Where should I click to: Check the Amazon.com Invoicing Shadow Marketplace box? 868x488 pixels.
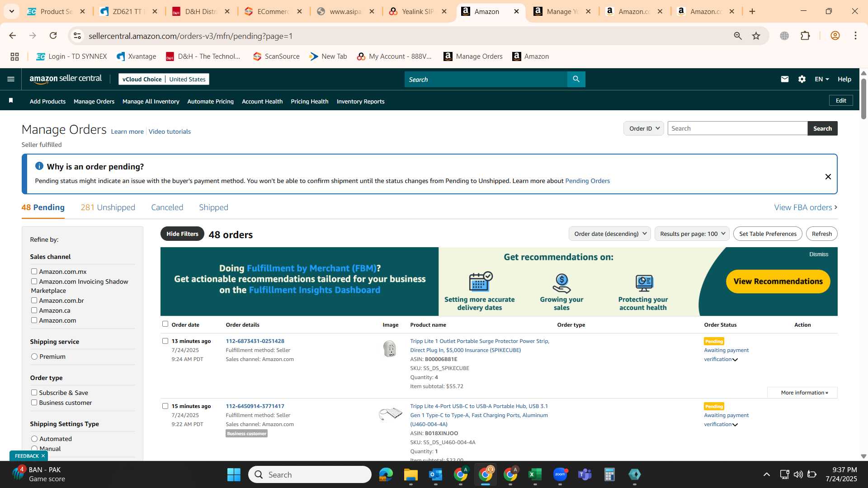34,282
